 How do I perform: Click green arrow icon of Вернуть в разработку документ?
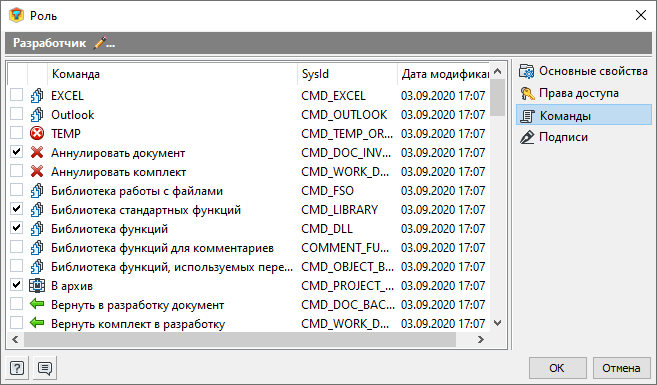tap(37, 304)
